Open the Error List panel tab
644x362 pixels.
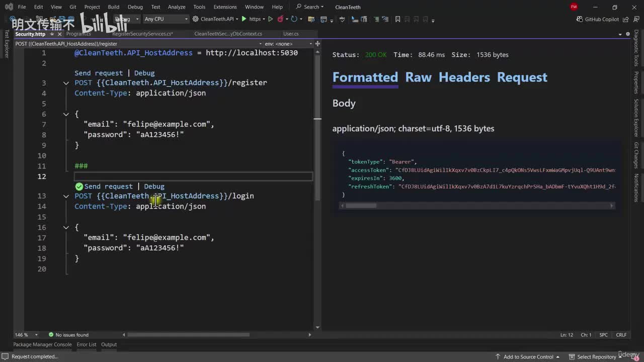[x=86, y=344]
